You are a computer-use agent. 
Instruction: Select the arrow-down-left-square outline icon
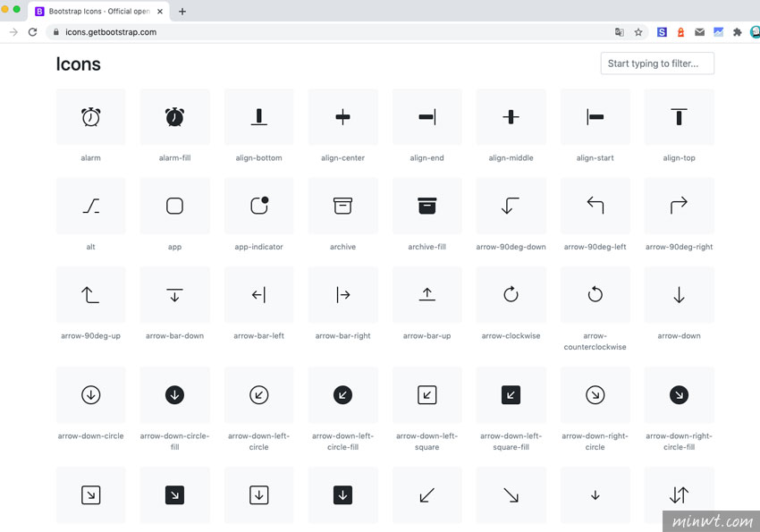(427, 395)
